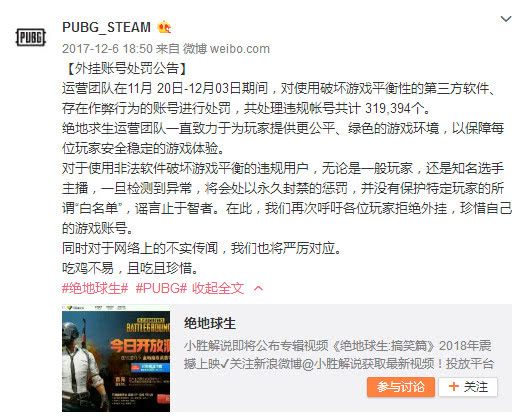Click the 绝地球生 topic card title
The height and width of the screenshot is (418, 524).
click(210, 323)
